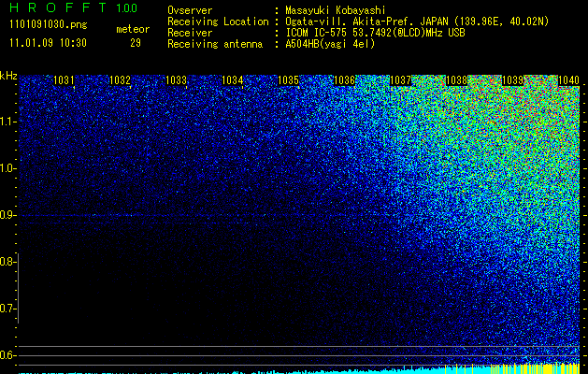Click the Receiving Location label

tap(218, 22)
